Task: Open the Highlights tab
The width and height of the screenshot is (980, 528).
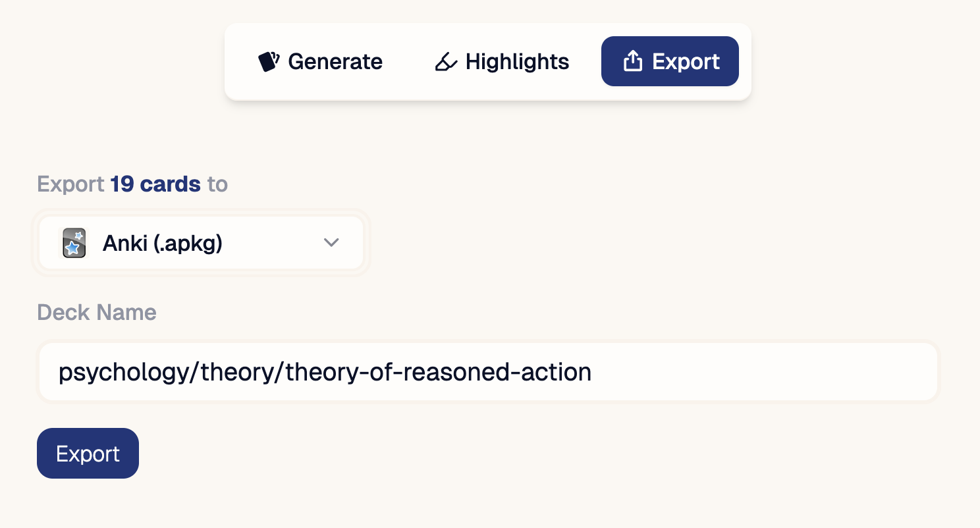Action: [x=502, y=62]
